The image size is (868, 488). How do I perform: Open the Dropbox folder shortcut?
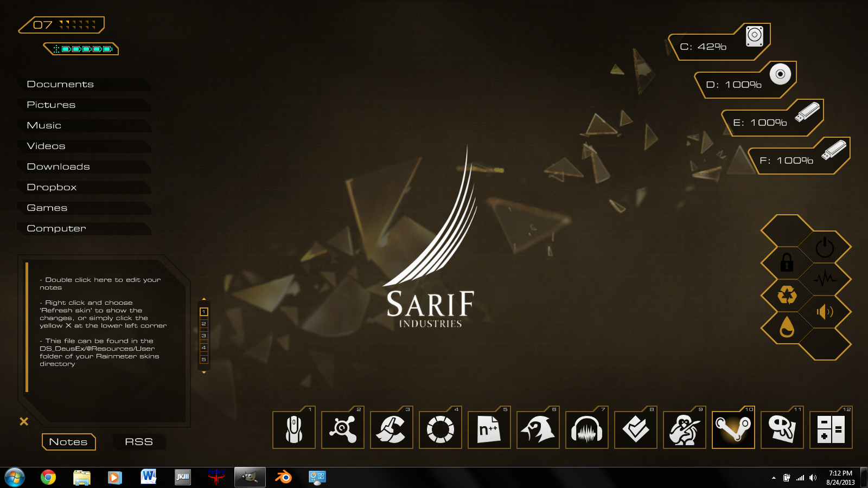pyautogui.click(x=84, y=187)
